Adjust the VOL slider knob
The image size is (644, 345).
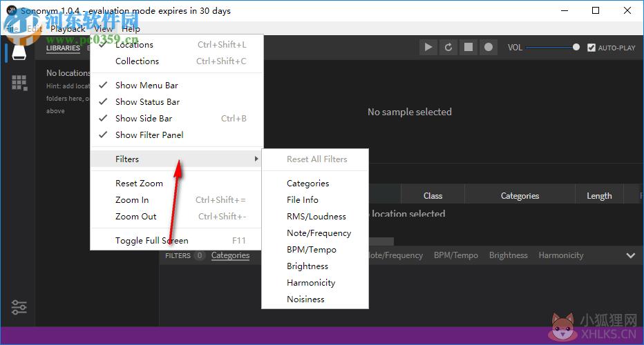pyautogui.click(x=576, y=47)
